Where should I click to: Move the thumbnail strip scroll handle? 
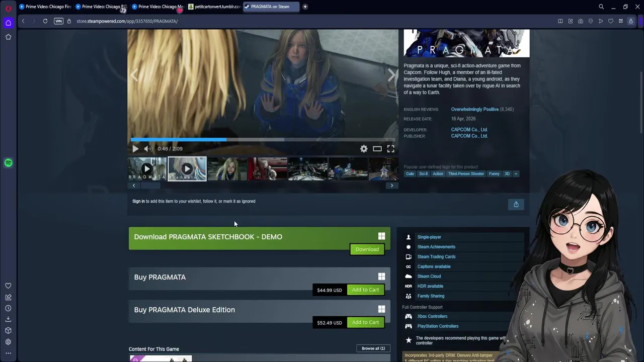tap(150, 186)
